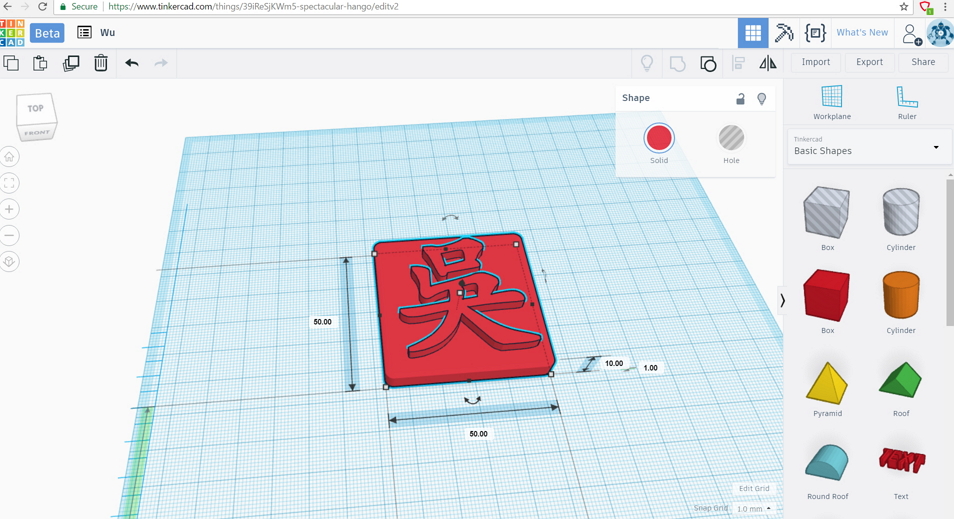
Task: Click the Import button
Action: [x=815, y=62]
